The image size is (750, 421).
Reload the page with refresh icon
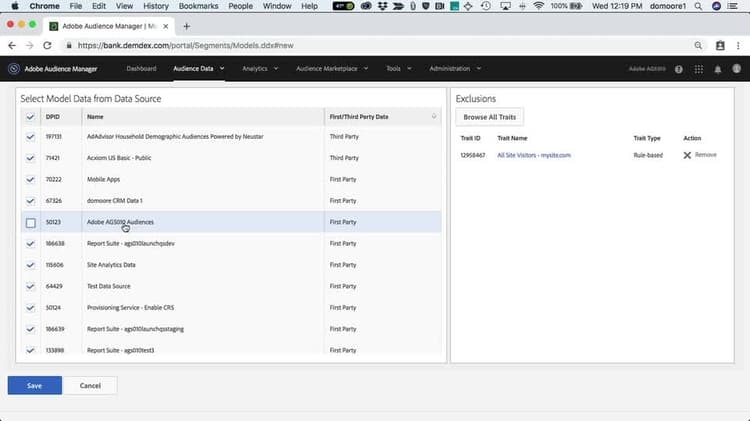pos(47,45)
